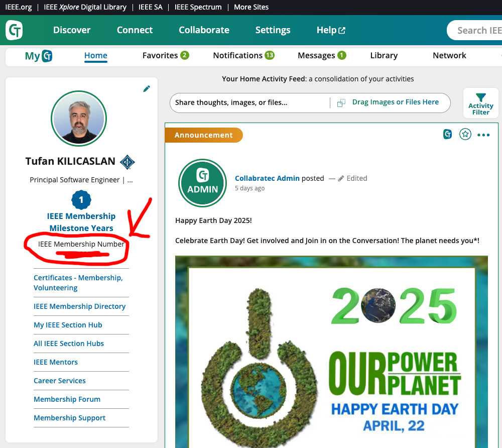502x448 pixels.
Task: Open the Membership Forum link
Action: [x=67, y=399]
